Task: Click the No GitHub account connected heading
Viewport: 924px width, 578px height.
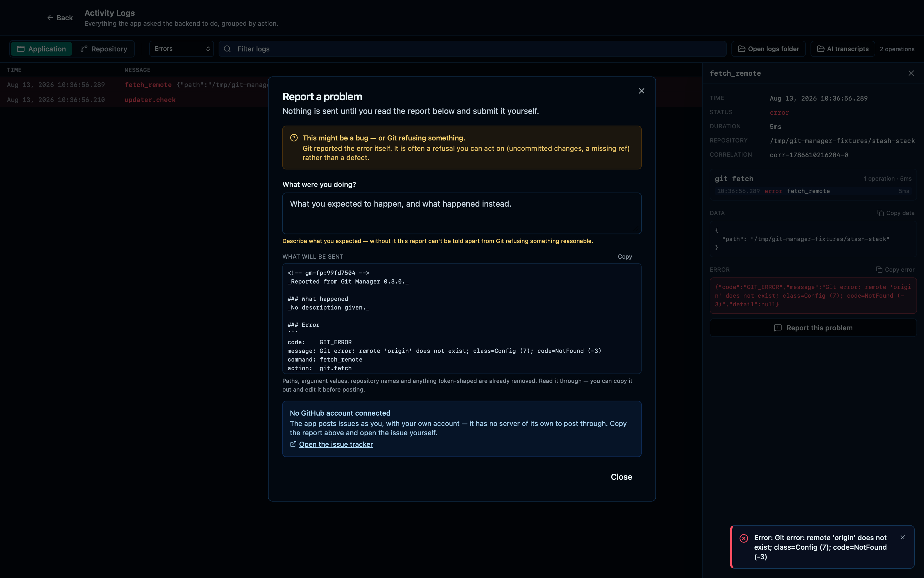Action: point(340,413)
